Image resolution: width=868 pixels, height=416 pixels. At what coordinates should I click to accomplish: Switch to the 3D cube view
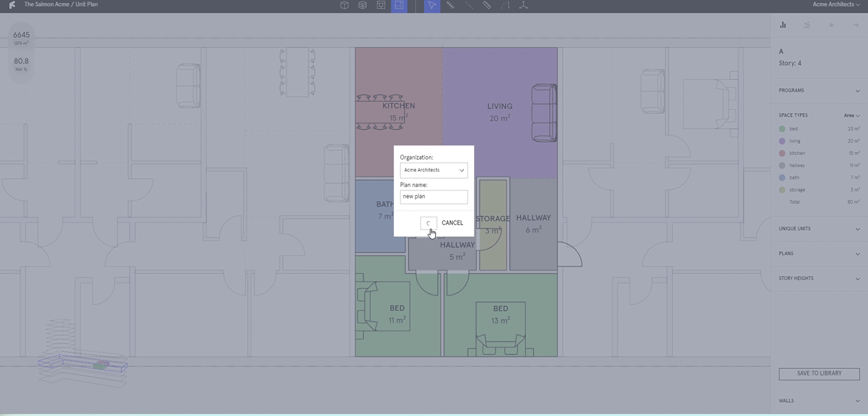[x=344, y=5]
